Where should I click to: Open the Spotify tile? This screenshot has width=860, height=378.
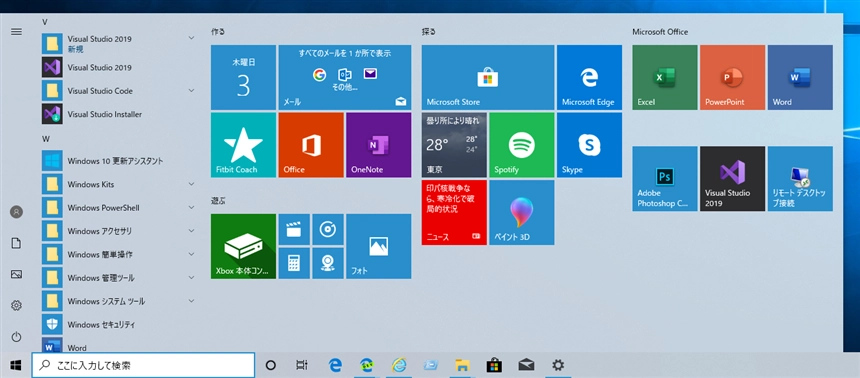(x=522, y=145)
